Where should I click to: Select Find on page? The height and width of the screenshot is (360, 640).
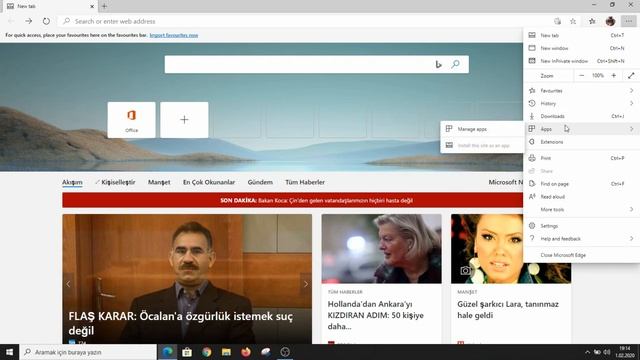coord(582,184)
